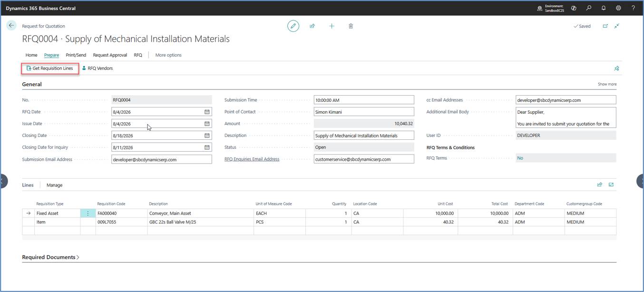The height and width of the screenshot is (292, 644).
Task: Share the Lines section
Action: [600, 185]
